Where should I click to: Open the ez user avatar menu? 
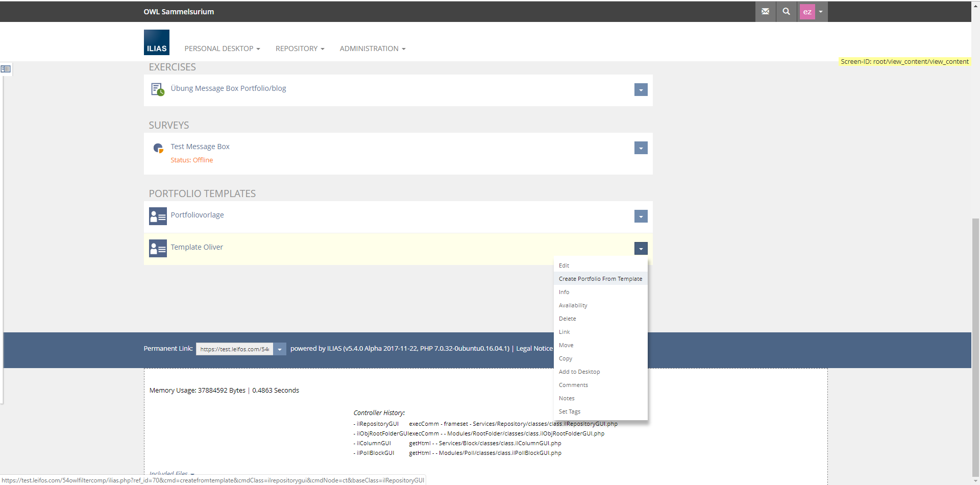click(813, 11)
